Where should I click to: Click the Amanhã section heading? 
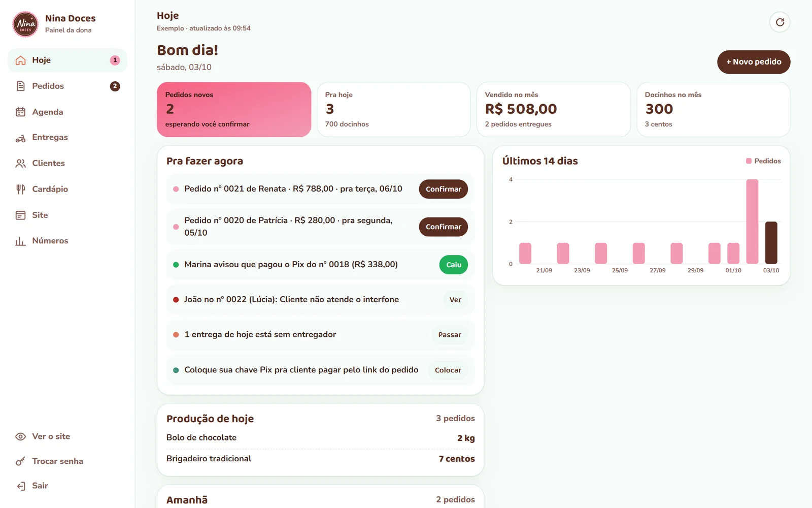pyautogui.click(x=187, y=500)
